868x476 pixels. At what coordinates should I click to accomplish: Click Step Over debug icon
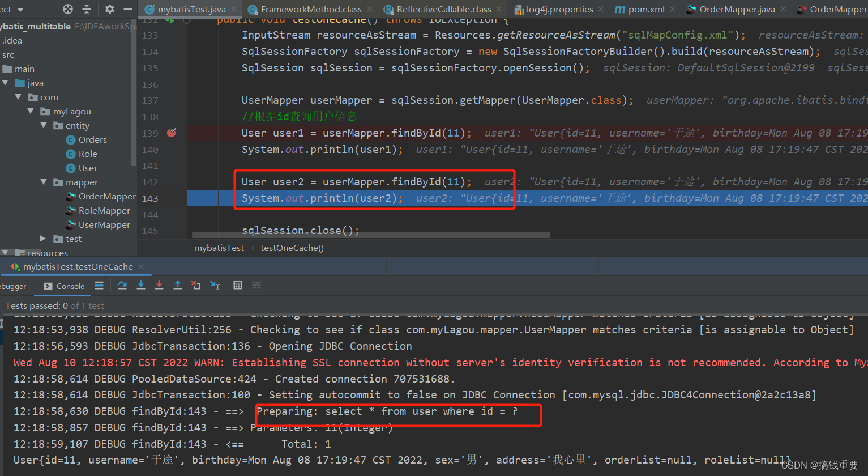tap(122, 285)
